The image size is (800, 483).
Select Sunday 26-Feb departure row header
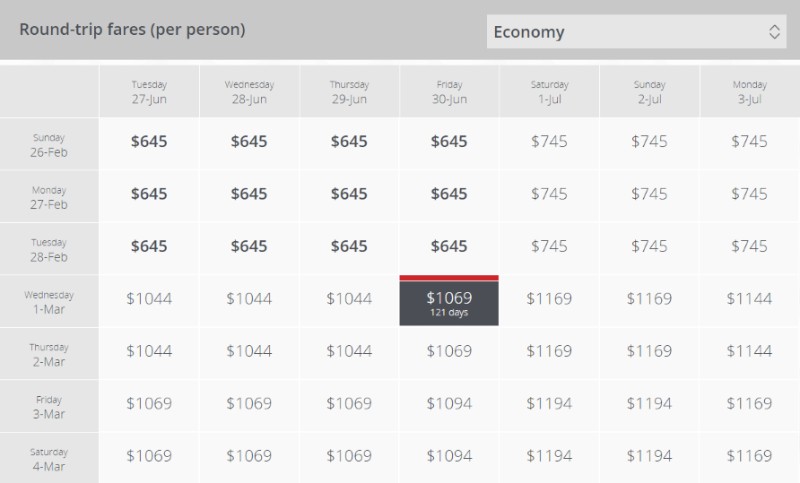[49, 145]
